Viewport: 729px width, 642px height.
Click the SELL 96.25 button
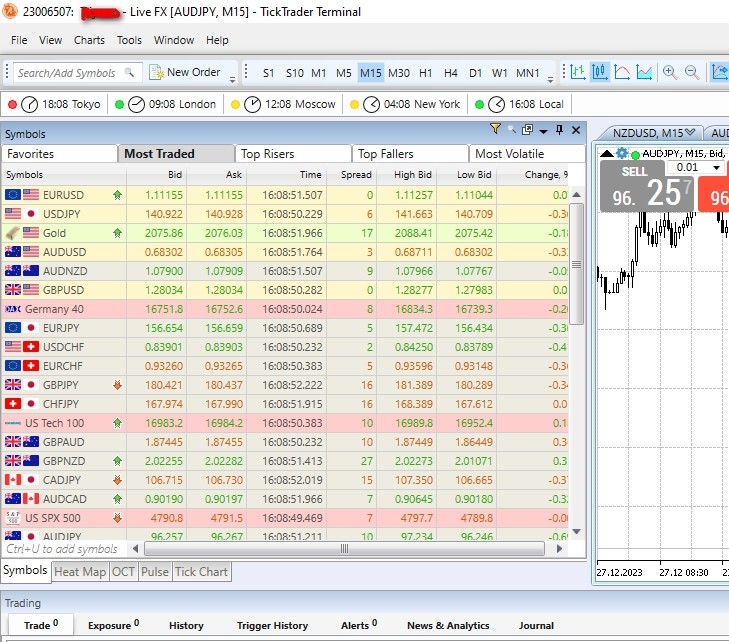point(646,186)
